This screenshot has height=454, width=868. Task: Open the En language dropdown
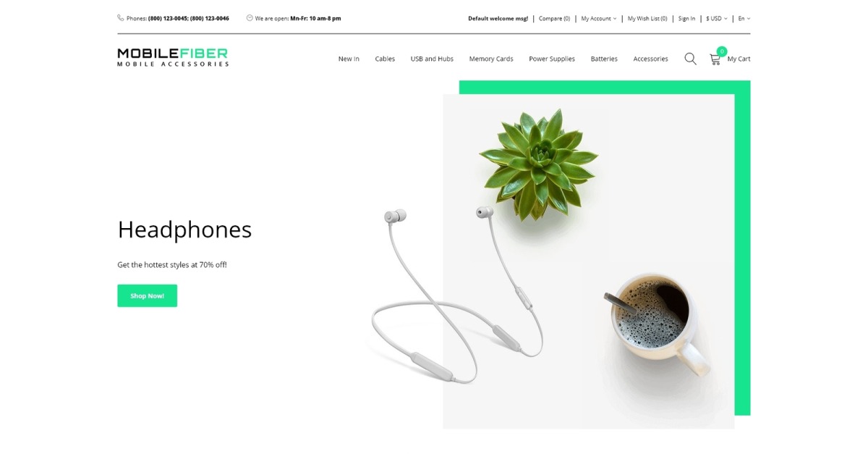point(744,18)
